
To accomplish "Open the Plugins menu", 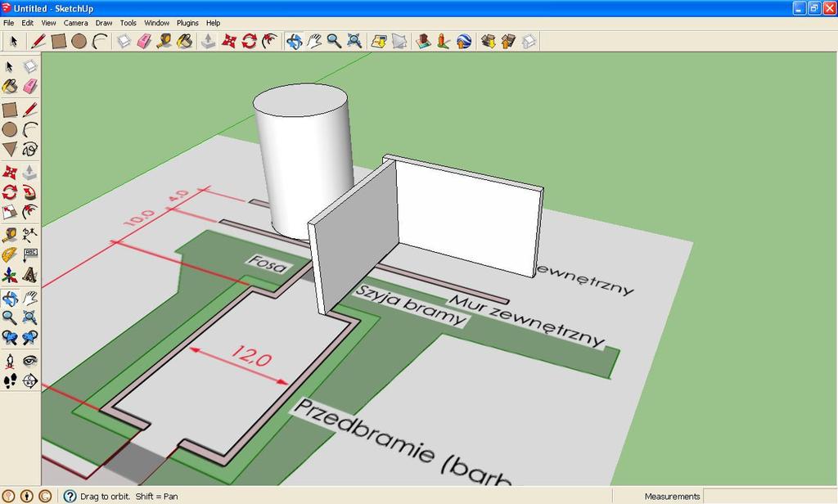I will 187,23.
